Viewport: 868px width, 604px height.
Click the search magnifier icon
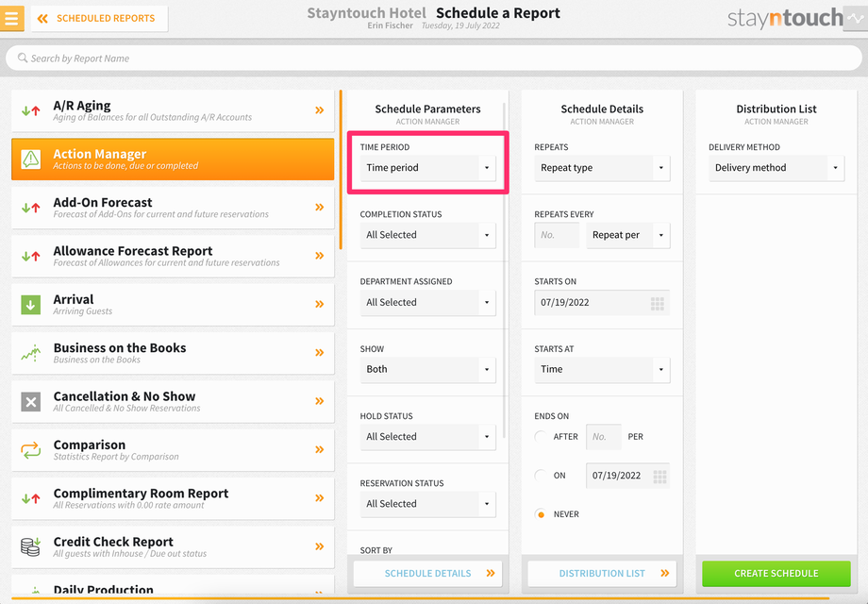[22, 58]
